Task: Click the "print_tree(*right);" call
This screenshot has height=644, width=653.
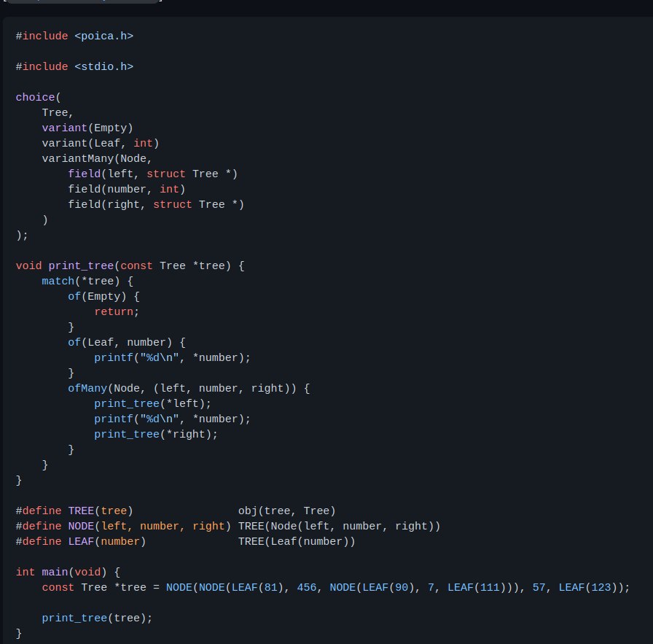Action: [156, 435]
